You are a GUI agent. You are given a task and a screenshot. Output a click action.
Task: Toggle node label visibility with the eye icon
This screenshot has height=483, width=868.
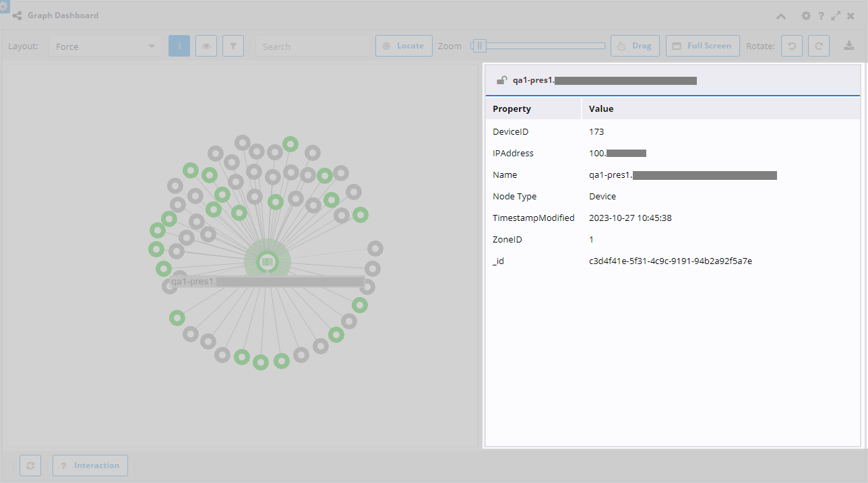point(206,45)
